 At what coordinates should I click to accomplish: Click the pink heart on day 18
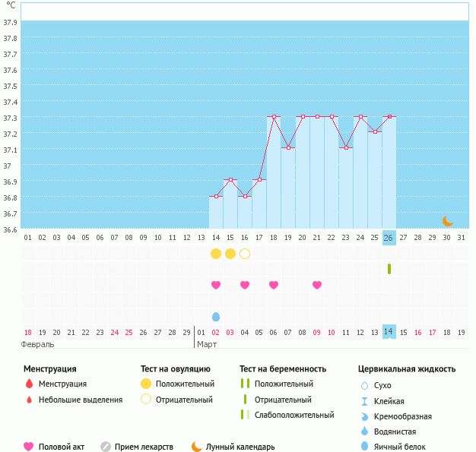click(x=274, y=285)
